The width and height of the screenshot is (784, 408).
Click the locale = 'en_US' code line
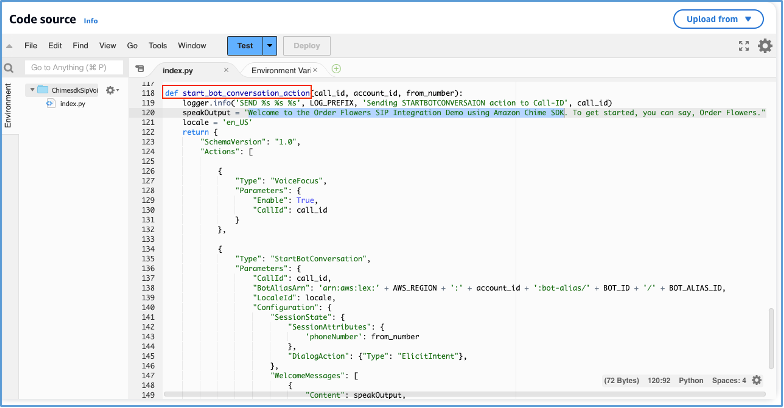[217, 122]
